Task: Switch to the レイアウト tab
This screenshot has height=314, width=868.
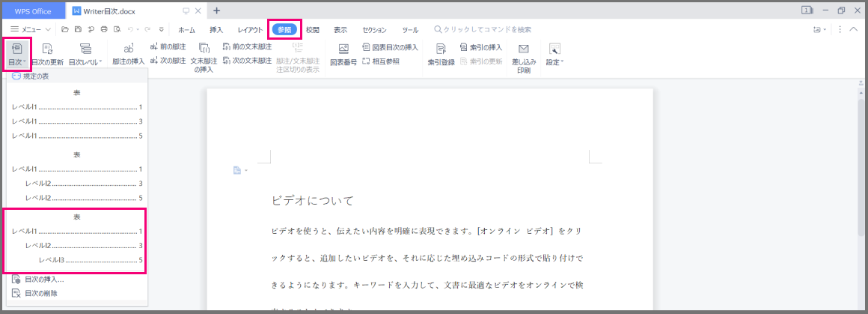Action: [x=250, y=30]
